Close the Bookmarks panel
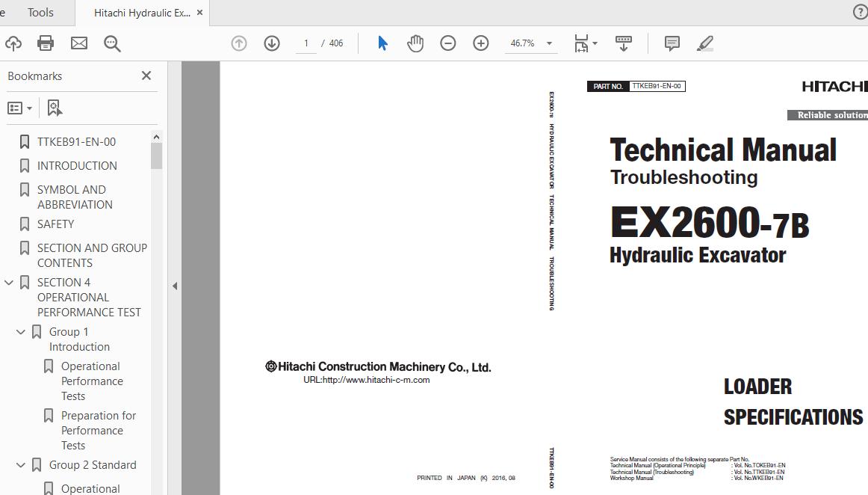This screenshot has height=495, width=868. coord(146,76)
